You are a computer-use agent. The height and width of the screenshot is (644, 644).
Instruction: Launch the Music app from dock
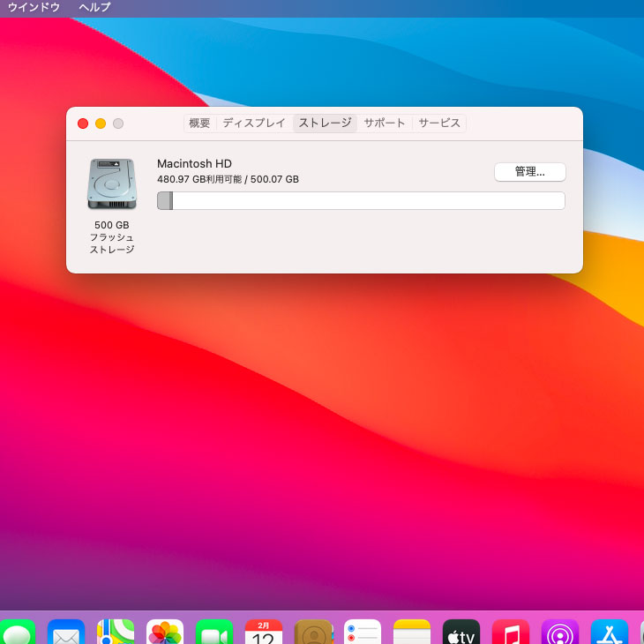pos(511,633)
